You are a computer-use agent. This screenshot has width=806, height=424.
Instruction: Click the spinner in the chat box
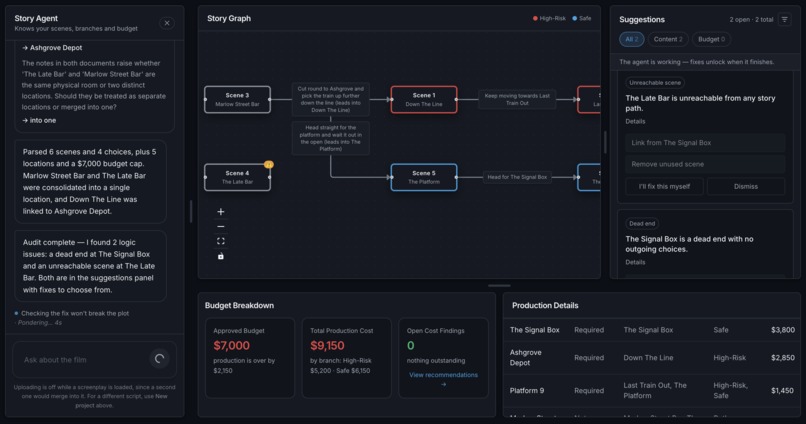click(x=159, y=359)
